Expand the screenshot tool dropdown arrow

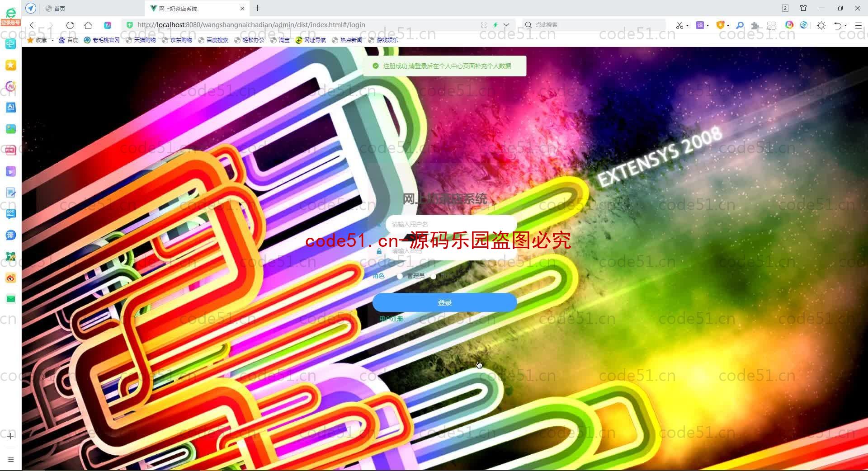(687, 25)
